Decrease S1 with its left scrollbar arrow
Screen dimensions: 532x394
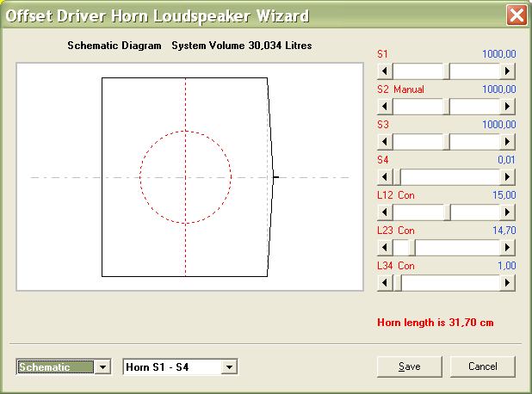385,71
